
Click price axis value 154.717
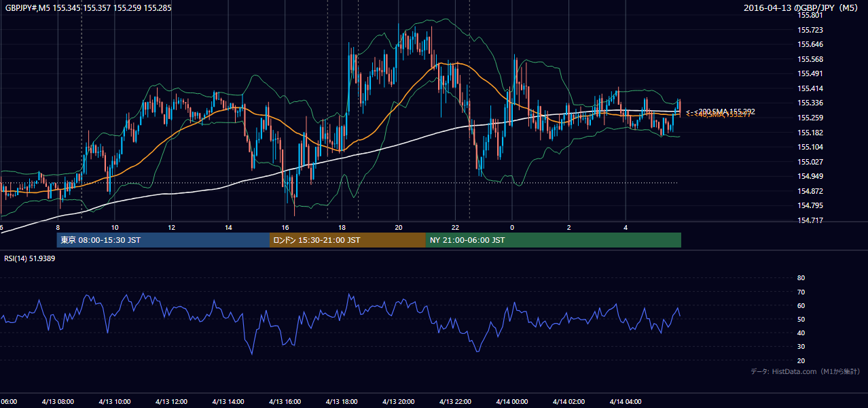810,220
